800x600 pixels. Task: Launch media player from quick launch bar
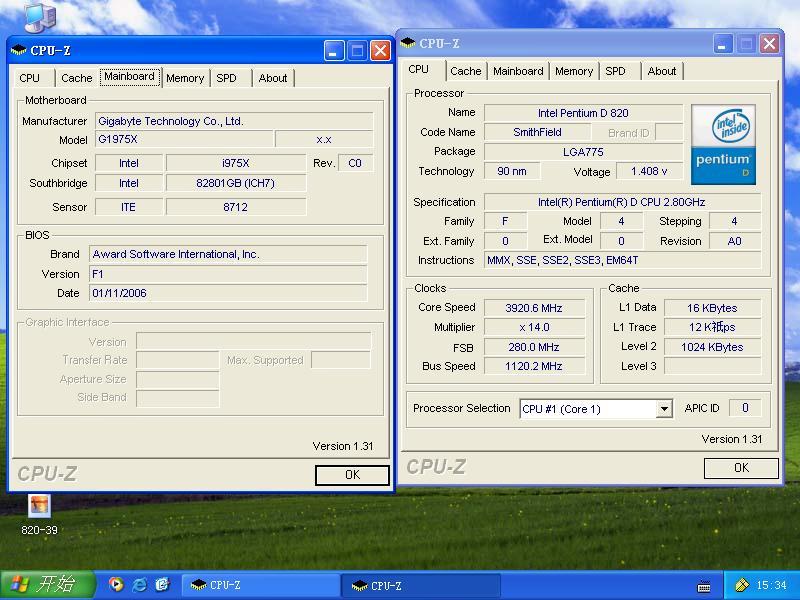116,584
